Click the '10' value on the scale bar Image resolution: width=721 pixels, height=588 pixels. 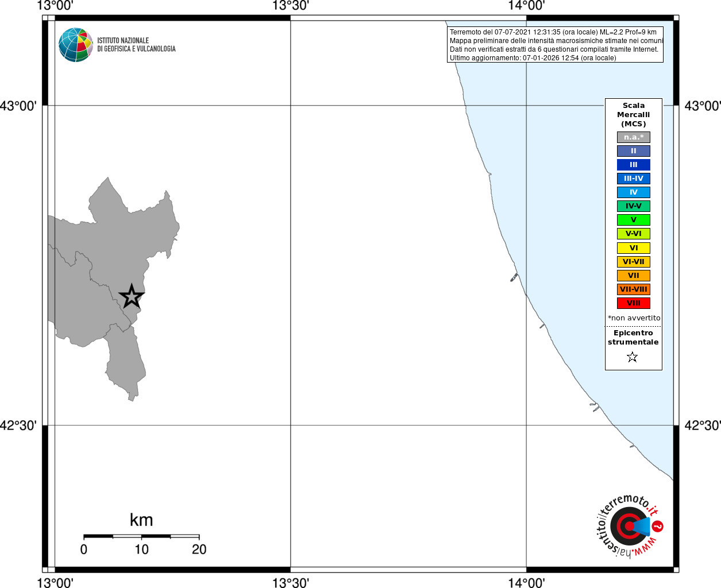141,550
